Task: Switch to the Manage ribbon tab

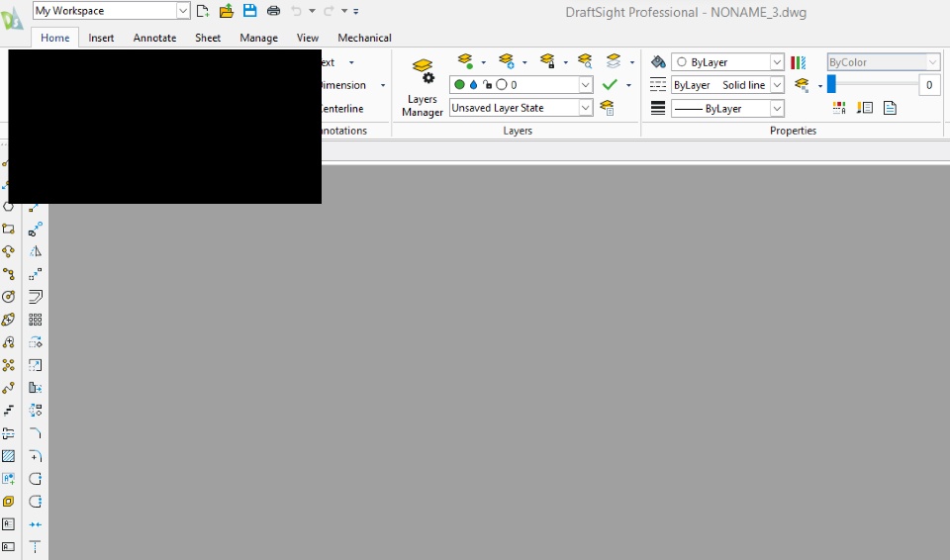Action: (258, 38)
